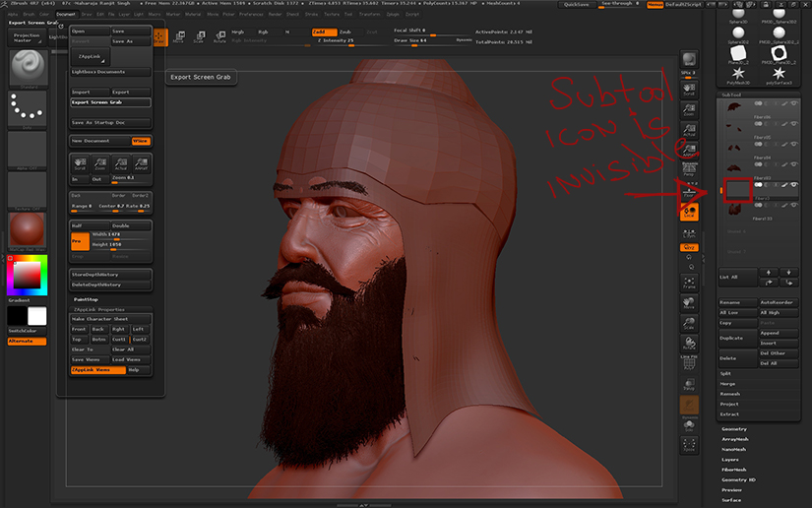Image resolution: width=812 pixels, height=508 pixels.
Task: Click the Actual size icon in Document palette
Action: [x=121, y=163]
